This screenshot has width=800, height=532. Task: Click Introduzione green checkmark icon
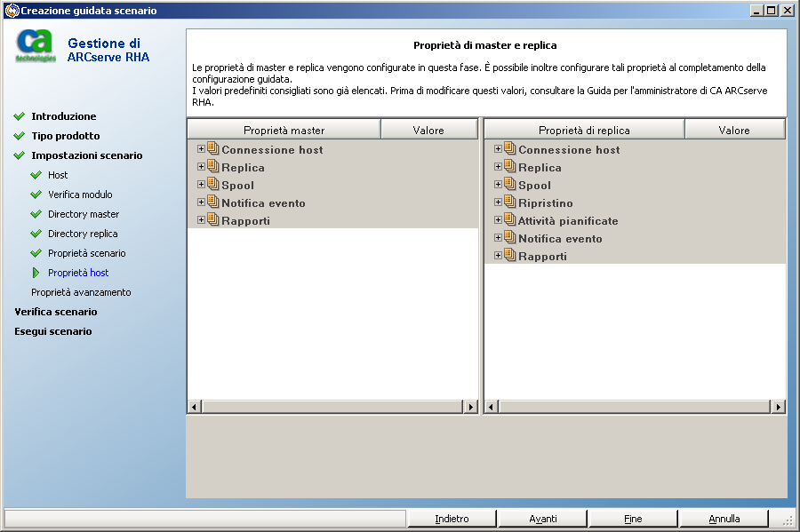(x=20, y=116)
